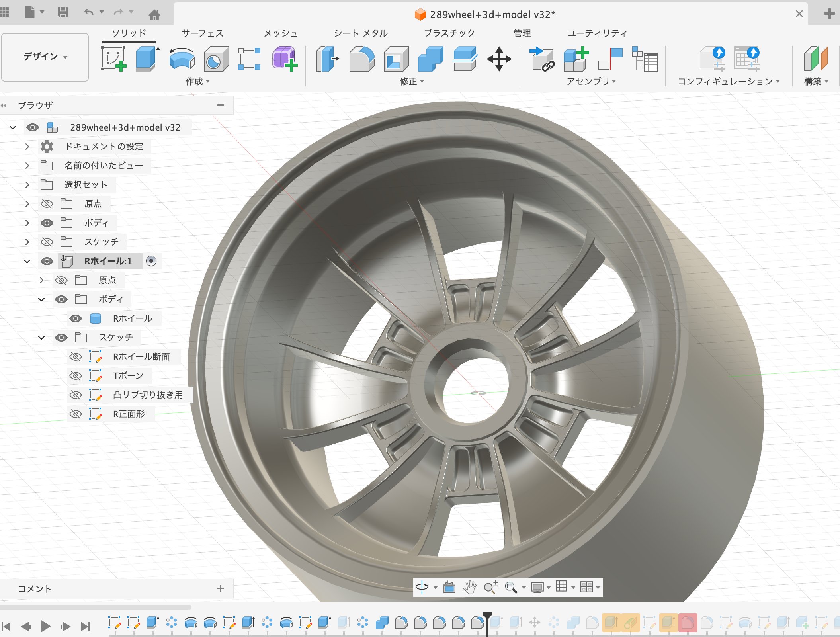The height and width of the screenshot is (637, 840).
Task: Open the シート メタル tab
Action: [x=361, y=33]
